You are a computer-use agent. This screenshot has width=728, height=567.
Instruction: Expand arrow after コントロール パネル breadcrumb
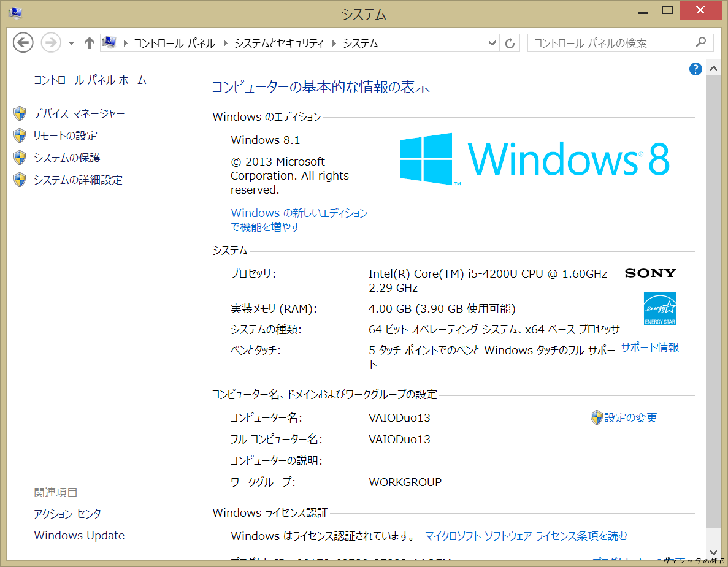coord(225,43)
